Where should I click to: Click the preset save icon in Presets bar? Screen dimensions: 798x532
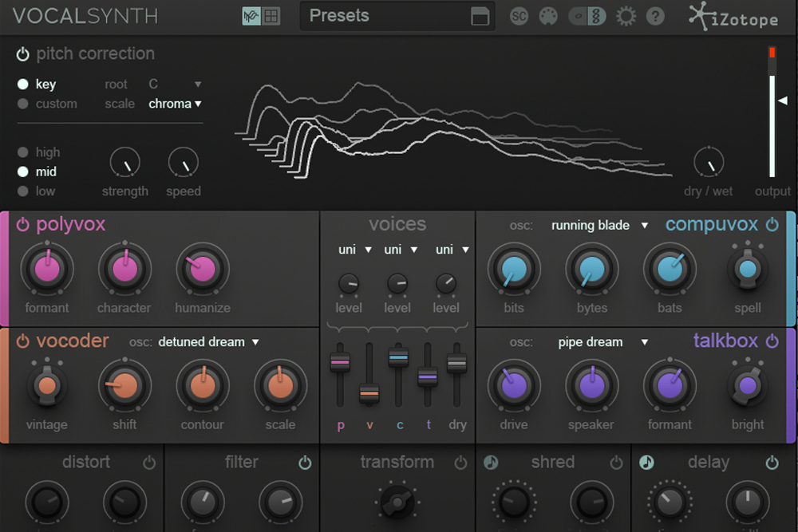click(480, 17)
